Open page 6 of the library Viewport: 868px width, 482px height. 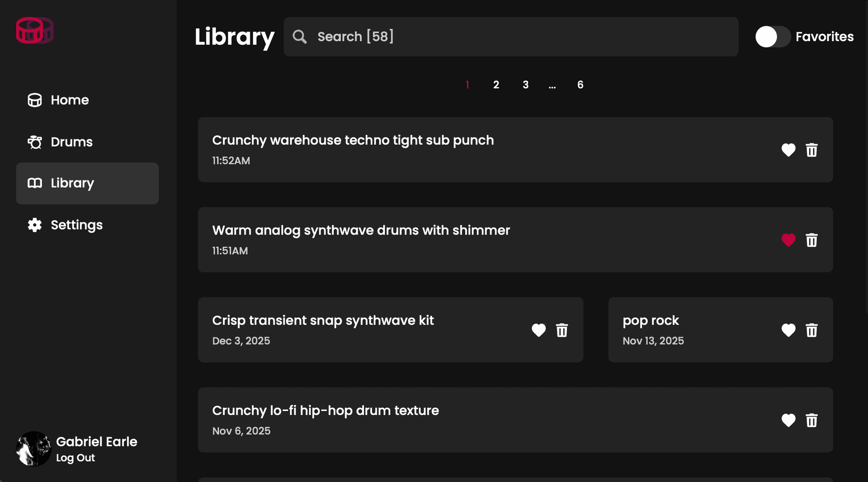coord(580,85)
